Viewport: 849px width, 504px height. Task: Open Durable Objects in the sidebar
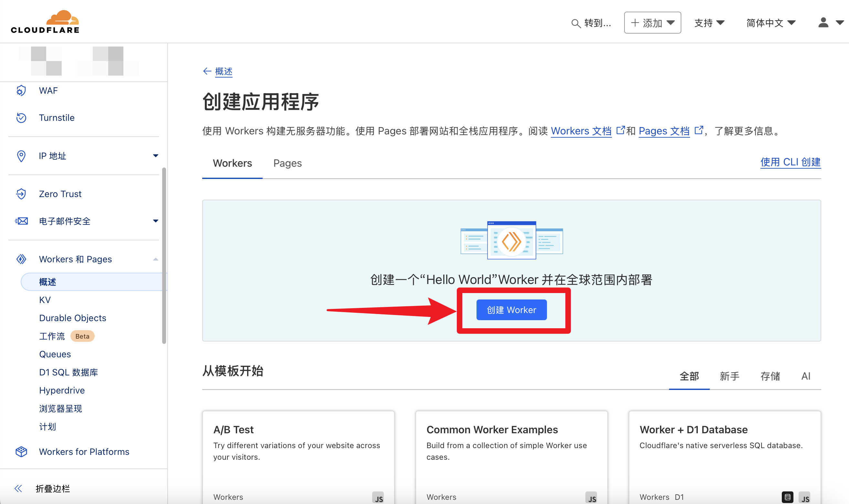point(73,318)
